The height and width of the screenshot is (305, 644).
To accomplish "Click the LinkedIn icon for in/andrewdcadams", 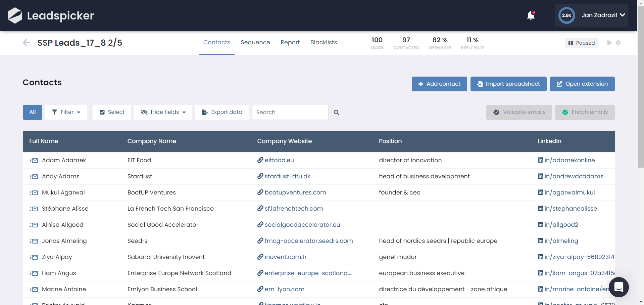I will tap(540, 176).
